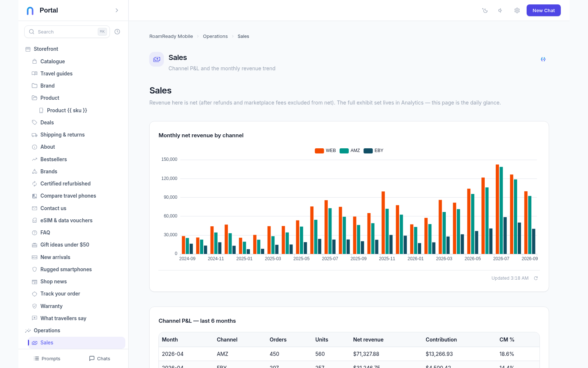588x368 pixels.
Task: Focus the Search input field
Action: pyautogui.click(x=67, y=32)
